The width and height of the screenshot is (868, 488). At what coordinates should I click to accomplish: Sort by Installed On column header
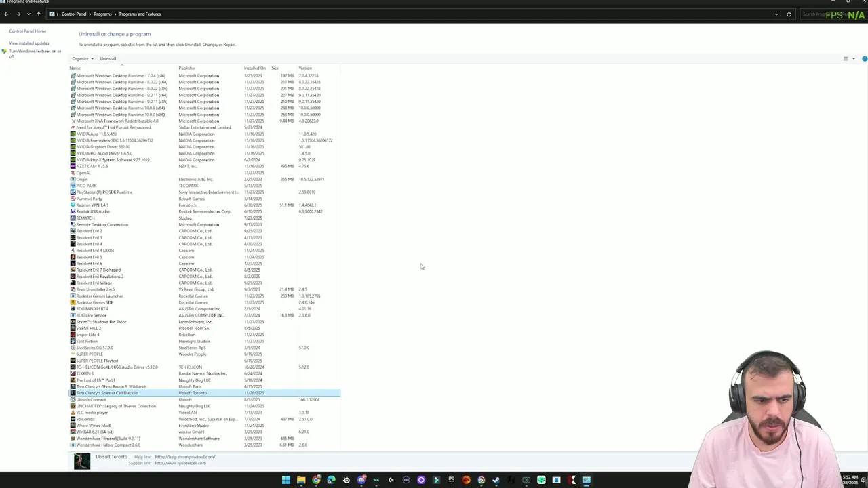[255, 68]
